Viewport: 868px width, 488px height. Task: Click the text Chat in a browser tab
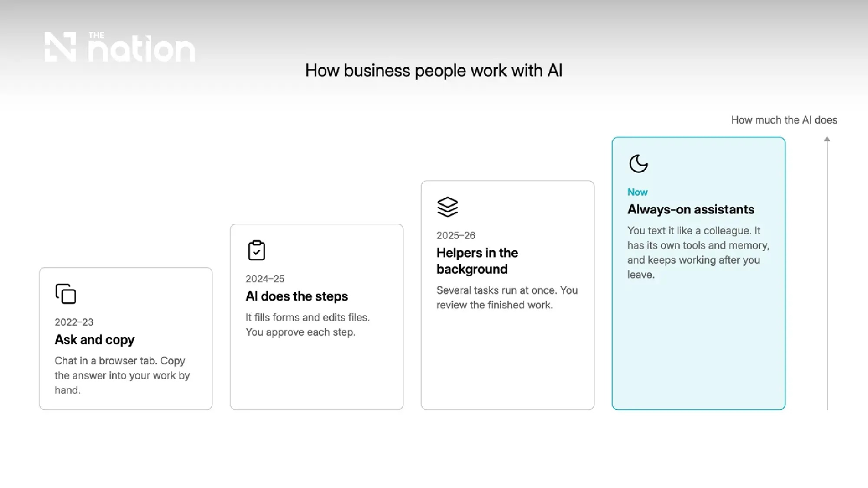[106, 361]
